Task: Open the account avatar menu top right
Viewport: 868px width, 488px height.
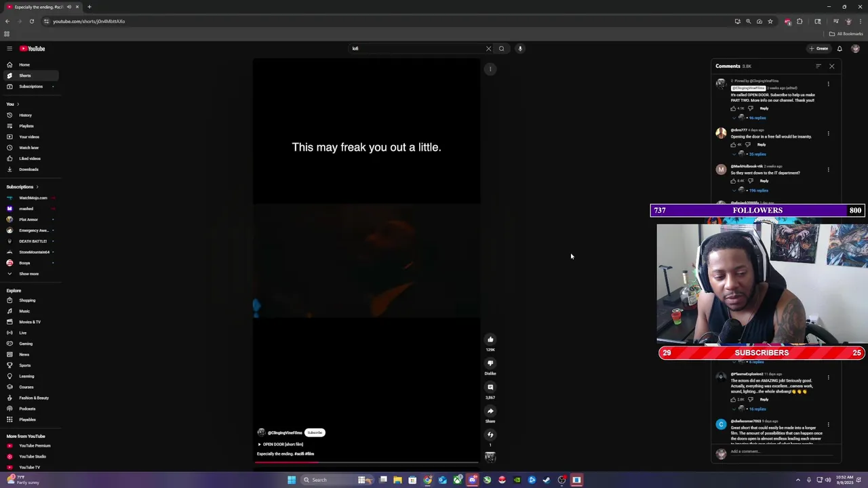Action: (855, 49)
